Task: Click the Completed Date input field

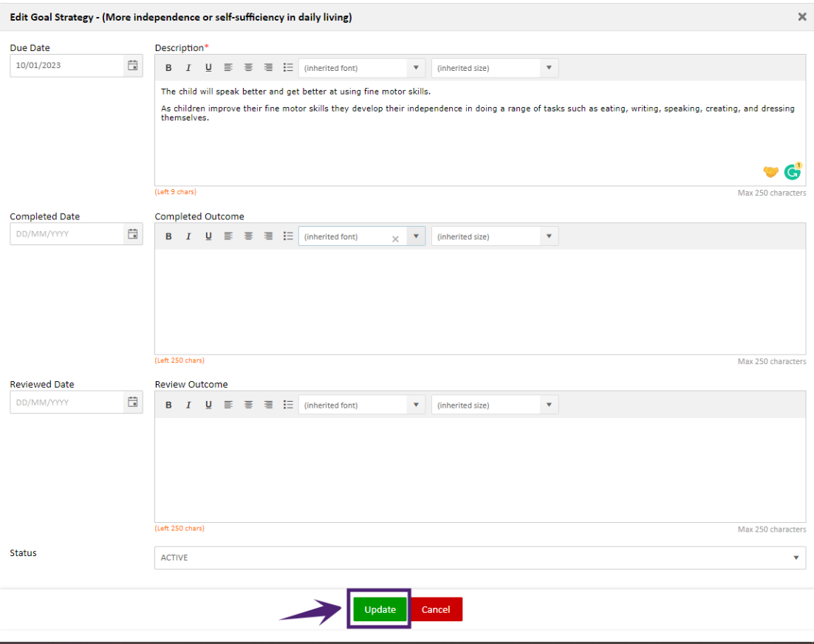Action: tap(67, 234)
